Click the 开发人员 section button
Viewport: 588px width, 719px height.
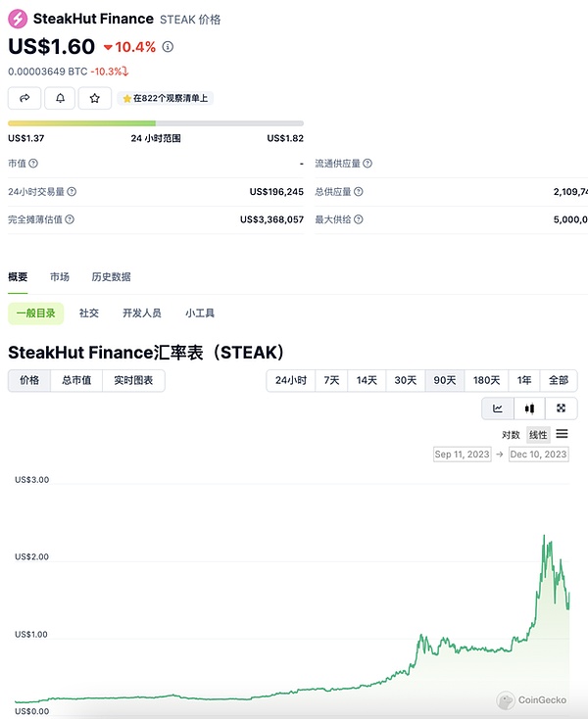click(x=142, y=313)
